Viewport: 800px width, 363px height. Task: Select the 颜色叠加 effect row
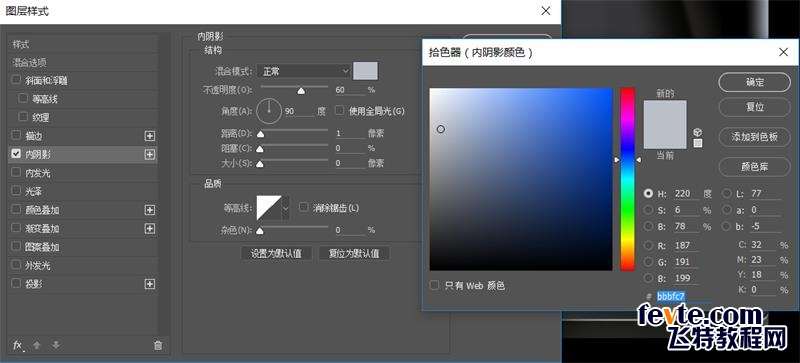tap(83, 210)
